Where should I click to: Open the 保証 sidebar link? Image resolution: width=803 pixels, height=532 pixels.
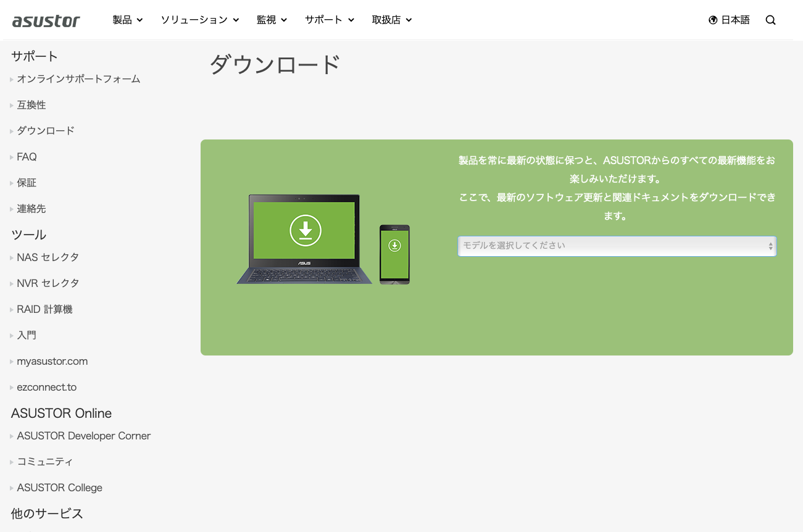pyautogui.click(x=27, y=183)
